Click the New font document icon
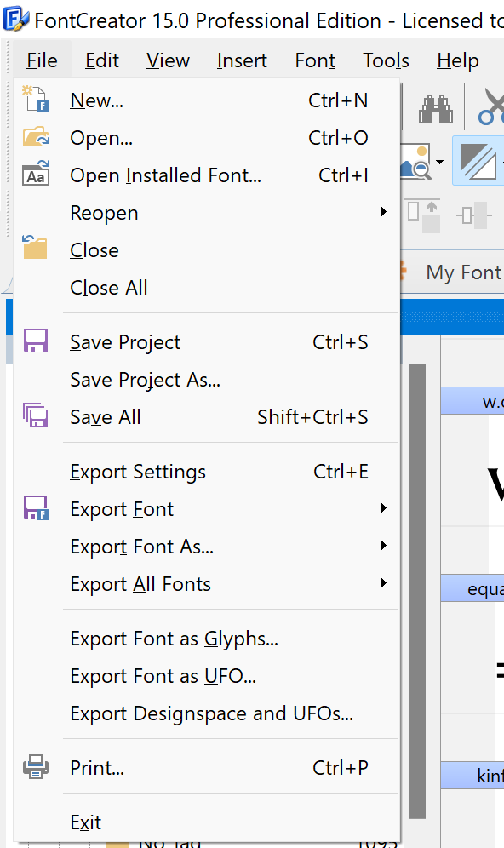 [36, 99]
